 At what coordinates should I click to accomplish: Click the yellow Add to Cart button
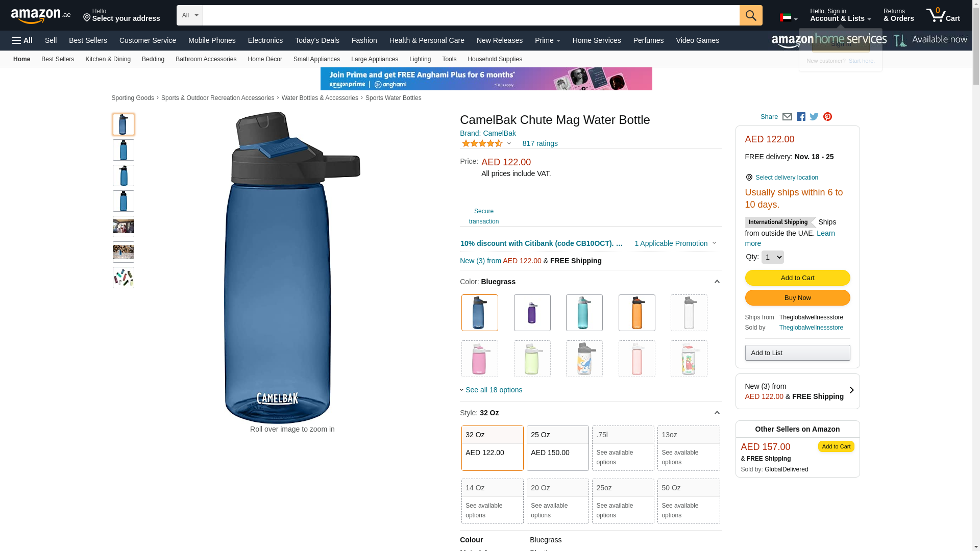point(797,278)
